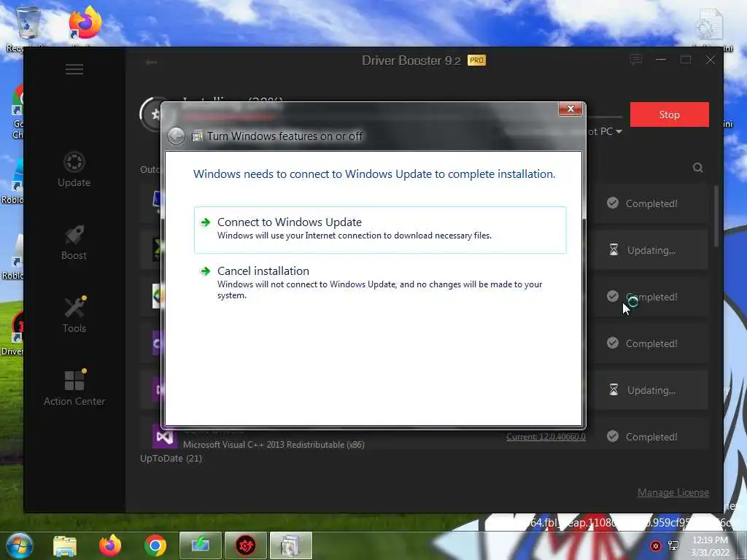
Task: Open the Boost rocket section
Action: 74,243
